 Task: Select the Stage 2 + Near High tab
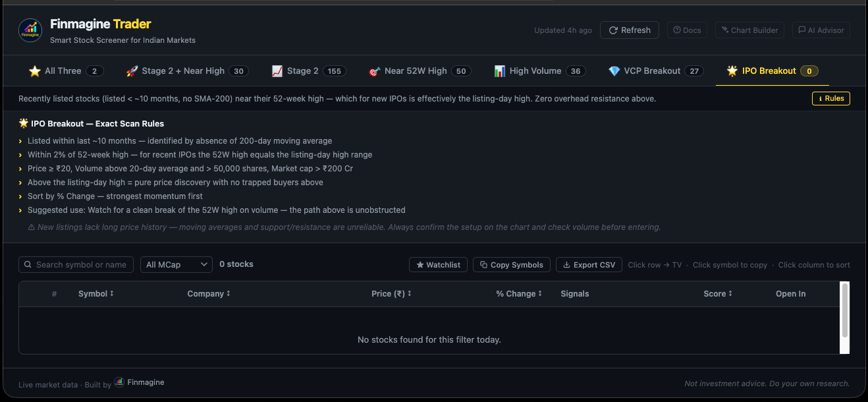coord(186,71)
